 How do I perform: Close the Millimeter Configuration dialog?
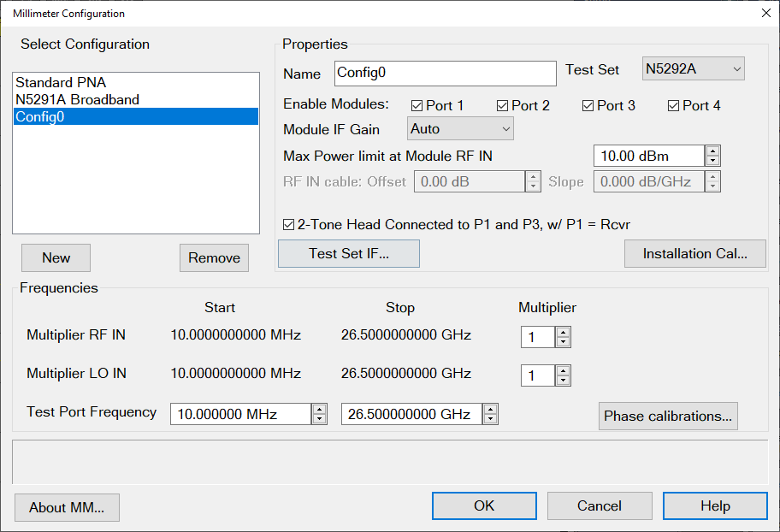pyautogui.click(x=765, y=13)
